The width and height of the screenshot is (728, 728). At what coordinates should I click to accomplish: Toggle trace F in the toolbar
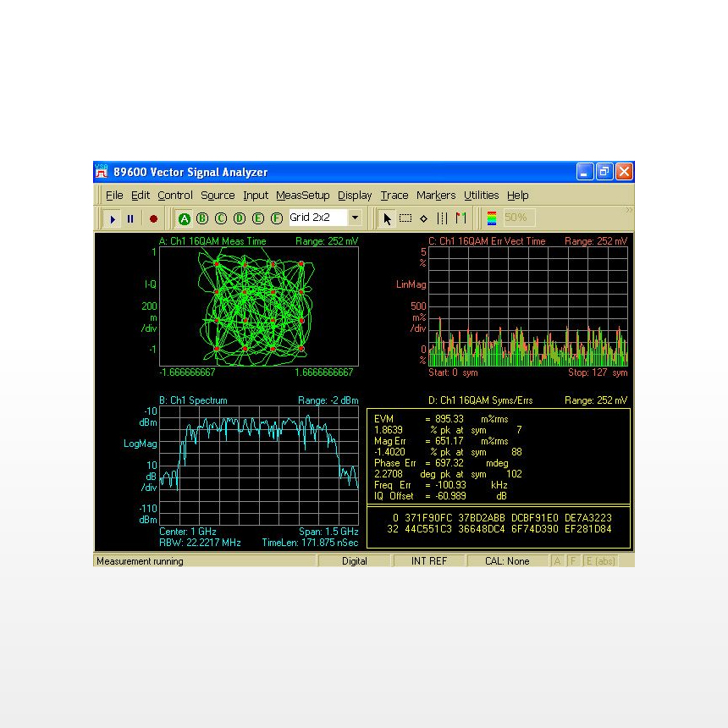click(x=277, y=218)
